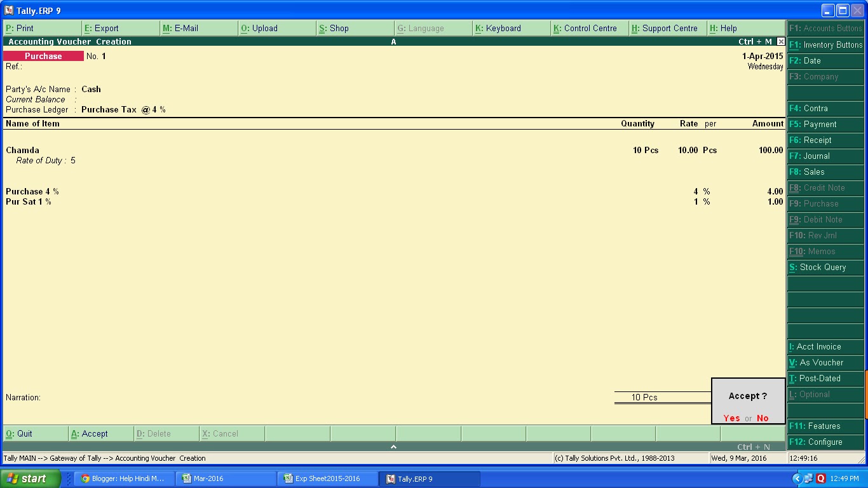This screenshot has width=868, height=488.
Task: Click Tally.ERP 9 title bar icon
Action: tap(8, 10)
